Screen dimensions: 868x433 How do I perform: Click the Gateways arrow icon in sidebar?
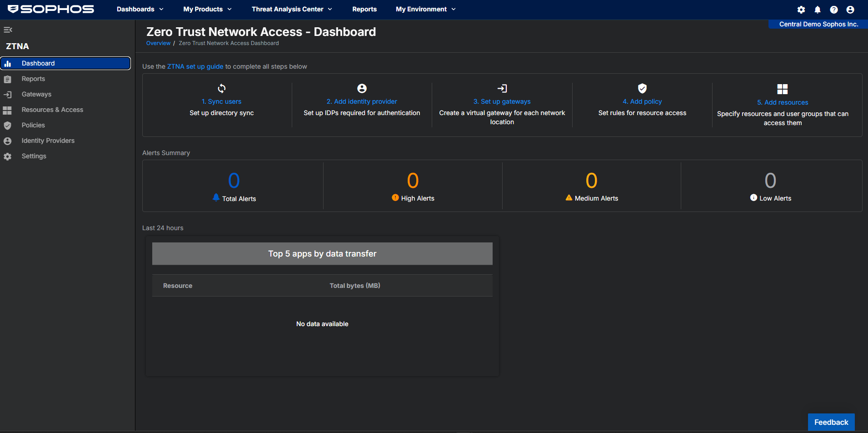8,95
